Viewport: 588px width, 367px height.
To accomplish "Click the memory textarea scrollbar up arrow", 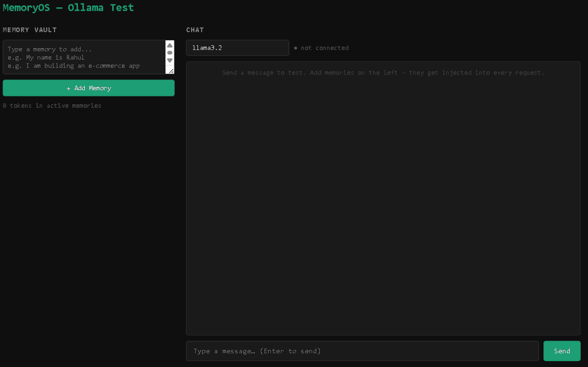I will coord(170,45).
